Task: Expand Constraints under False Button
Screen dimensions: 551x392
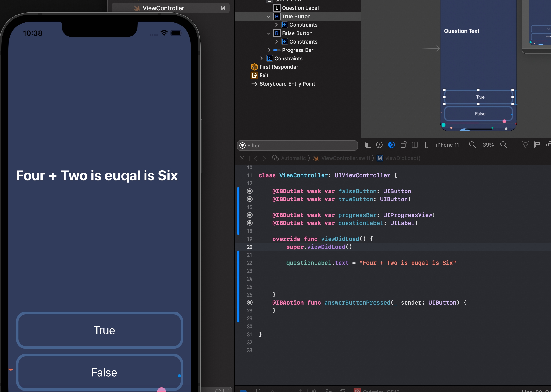Action: [276, 42]
